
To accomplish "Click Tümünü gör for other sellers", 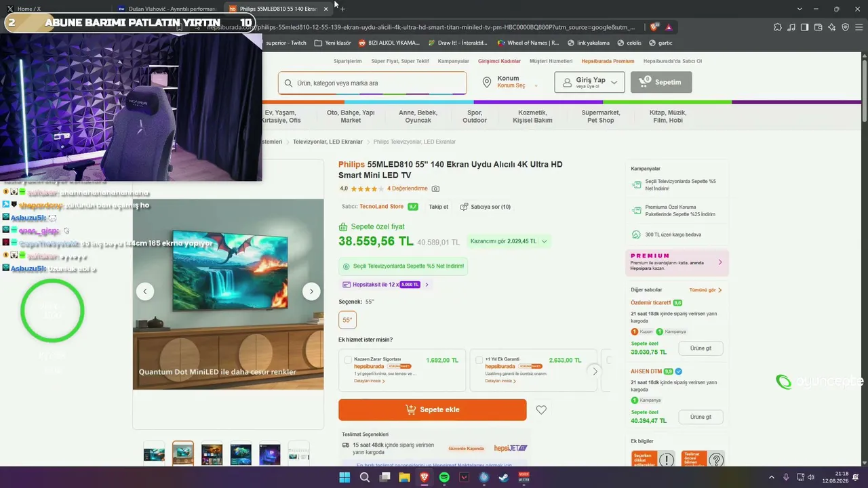I will tap(705, 290).
